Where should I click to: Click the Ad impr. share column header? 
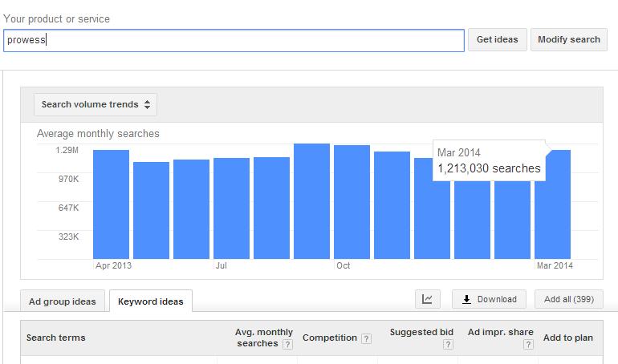(x=501, y=332)
